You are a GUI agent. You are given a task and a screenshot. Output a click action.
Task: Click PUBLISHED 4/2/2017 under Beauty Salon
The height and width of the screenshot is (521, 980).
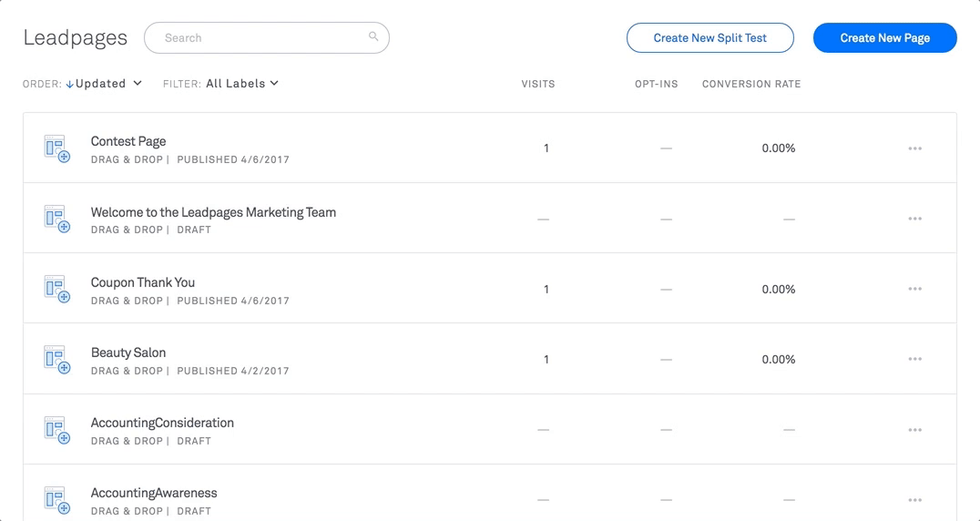coord(233,371)
